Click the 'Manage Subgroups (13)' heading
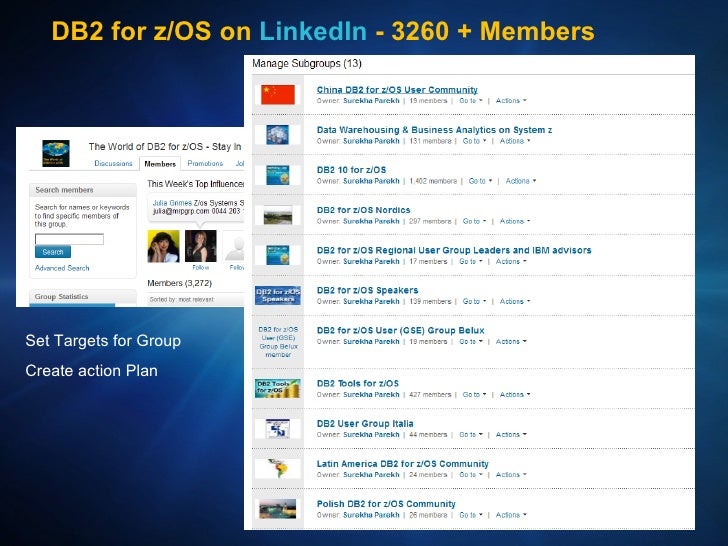The width and height of the screenshot is (728, 546). point(307,64)
